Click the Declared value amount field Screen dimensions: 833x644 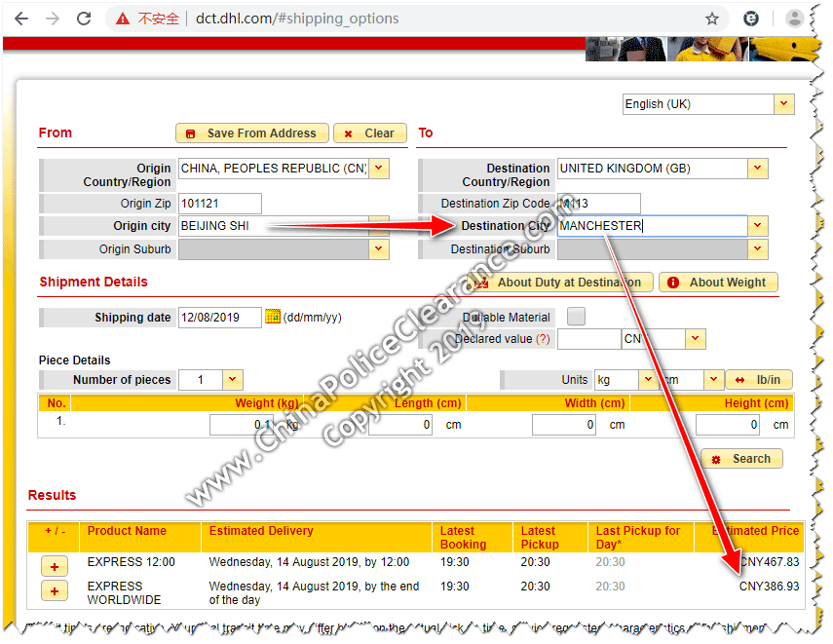(x=589, y=339)
